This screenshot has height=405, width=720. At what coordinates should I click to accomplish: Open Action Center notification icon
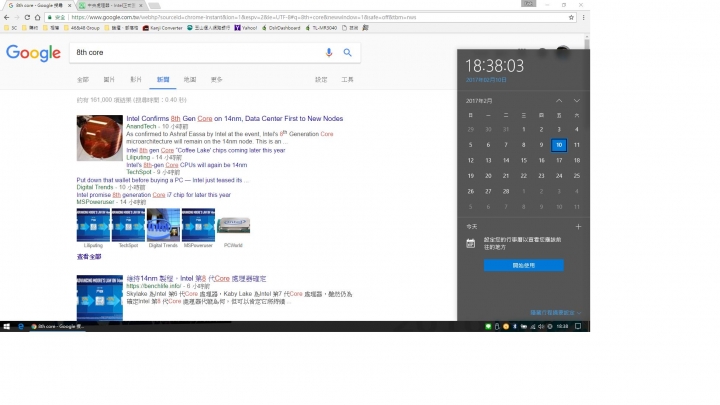578,326
